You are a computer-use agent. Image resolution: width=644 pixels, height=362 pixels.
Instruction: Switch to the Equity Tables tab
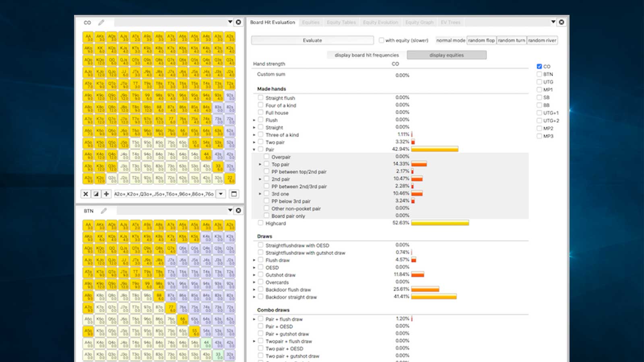[x=341, y=23]
